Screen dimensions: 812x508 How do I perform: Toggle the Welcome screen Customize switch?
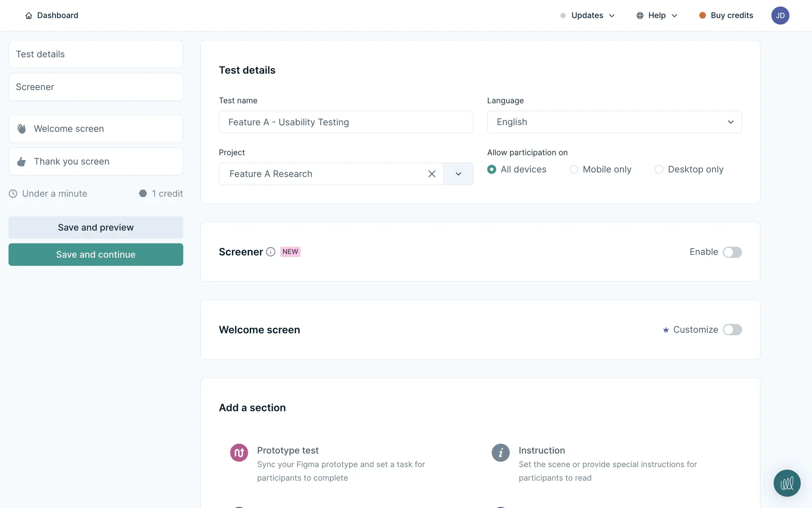pyautogui.click(x=732, y=330)
